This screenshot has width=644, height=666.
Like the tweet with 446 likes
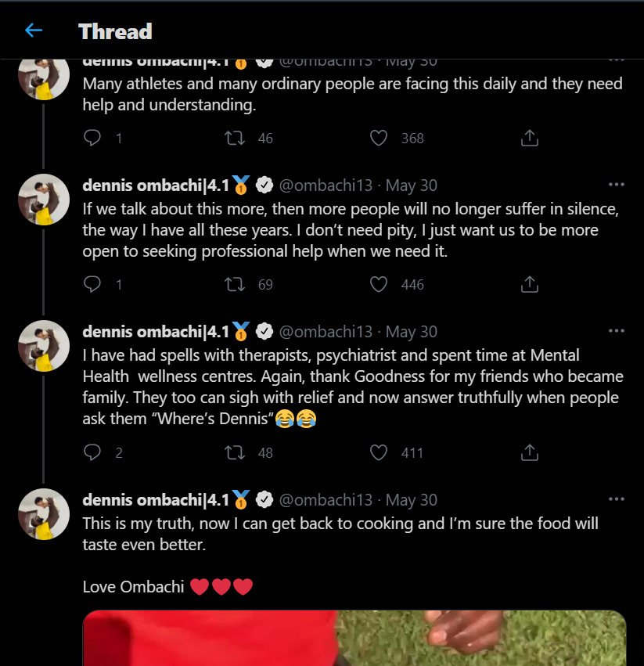[x=379, y=284]
